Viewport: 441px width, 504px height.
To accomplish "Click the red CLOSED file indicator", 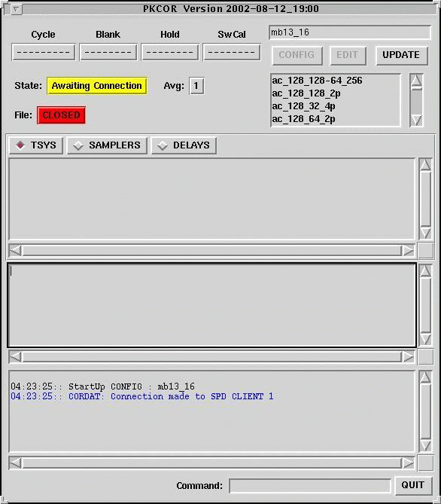I will (62, 115).
